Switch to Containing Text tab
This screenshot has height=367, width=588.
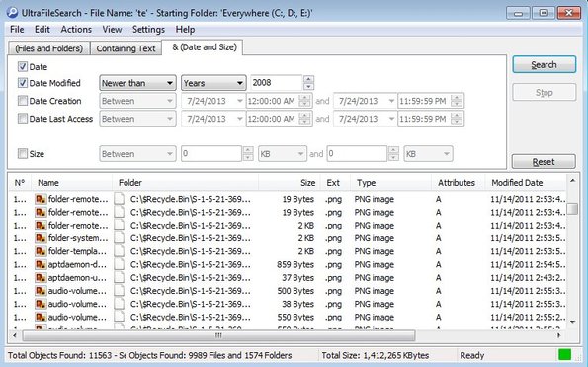coord(126,48)
